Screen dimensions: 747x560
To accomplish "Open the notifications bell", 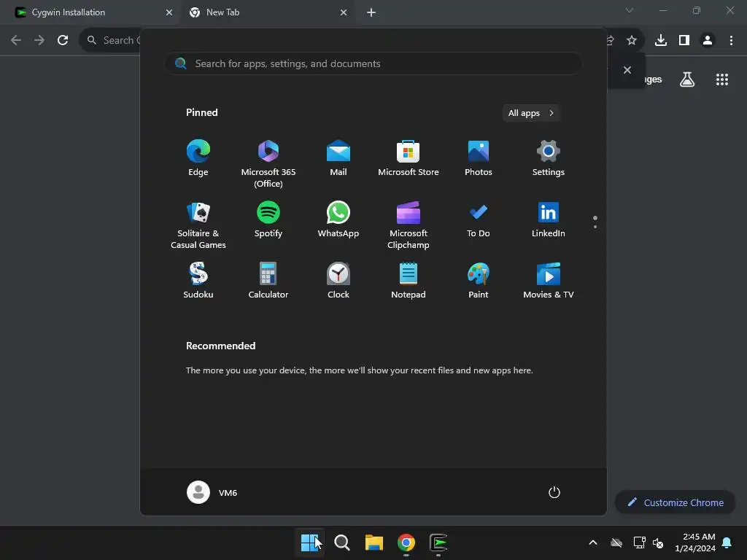I will (x=727, y=542).
